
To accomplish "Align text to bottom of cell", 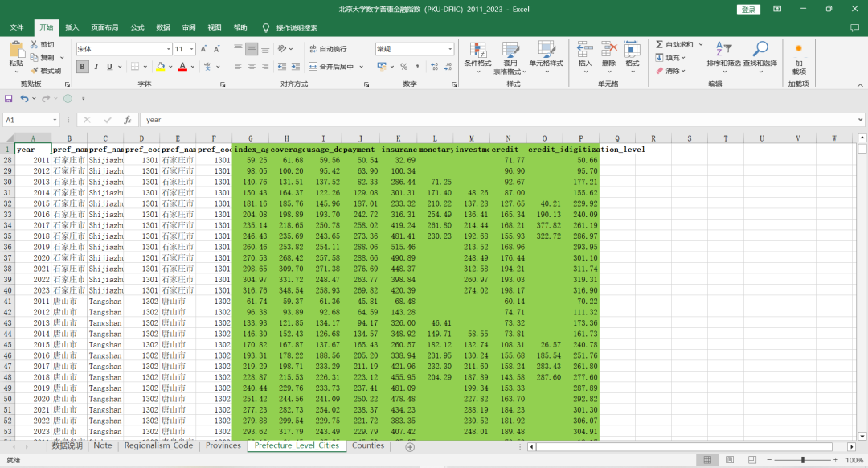I will (x=266, y=49).
